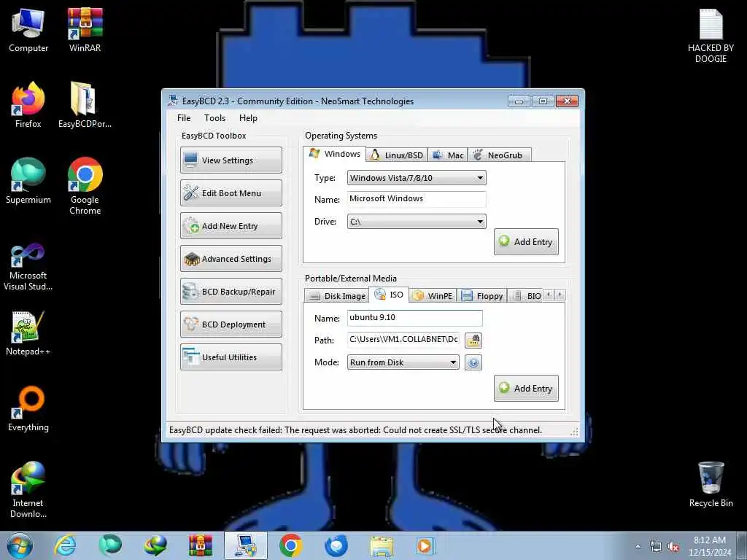The width and height of the screenshot is (747, 560).
Task: Click the ubuntu 9.10 name field
Action: pos(414,318)
